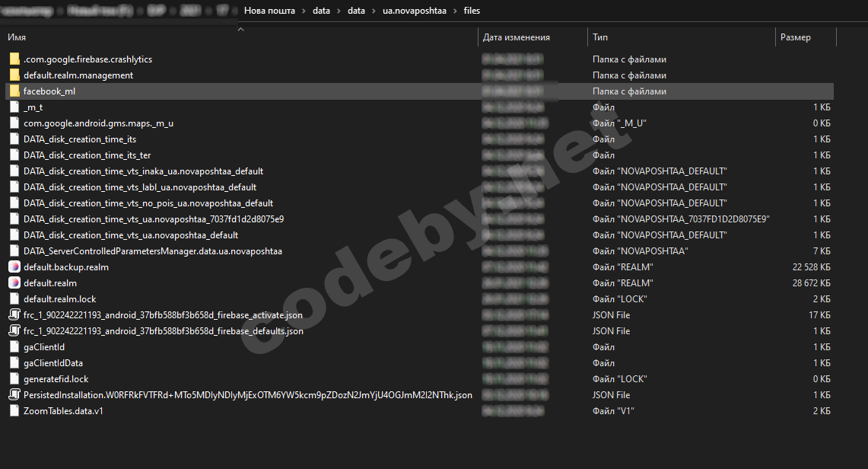
Task: Click file icon of ZoomTables.data.v1
Action: [x=14, y=411]
